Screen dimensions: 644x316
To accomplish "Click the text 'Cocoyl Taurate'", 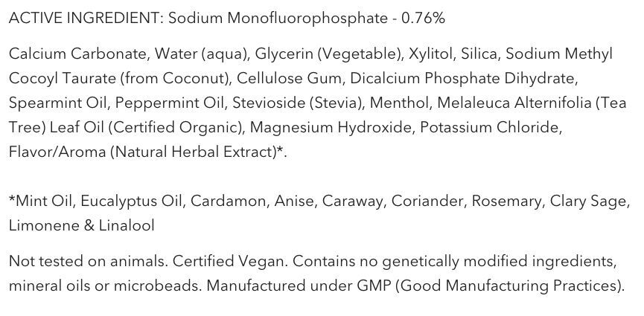I will pyautogui.click(x=62, y=78).
